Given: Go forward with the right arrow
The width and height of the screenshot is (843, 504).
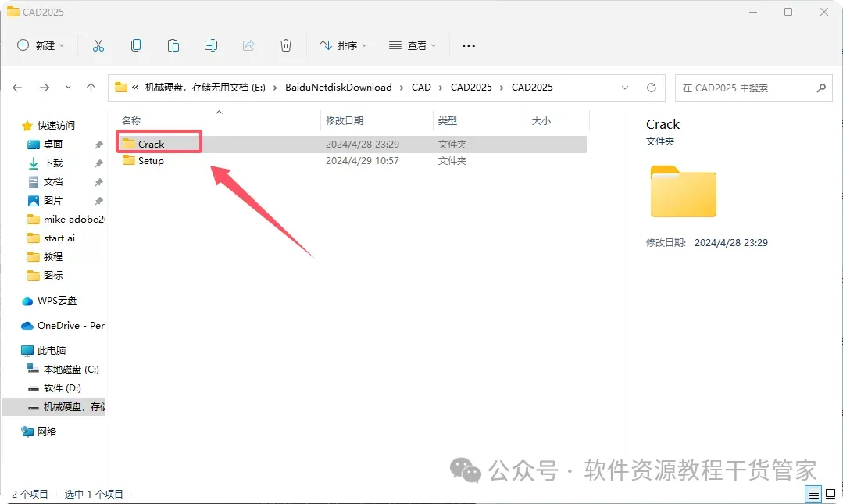Looking at the screenshot, I should pos(45,88).
